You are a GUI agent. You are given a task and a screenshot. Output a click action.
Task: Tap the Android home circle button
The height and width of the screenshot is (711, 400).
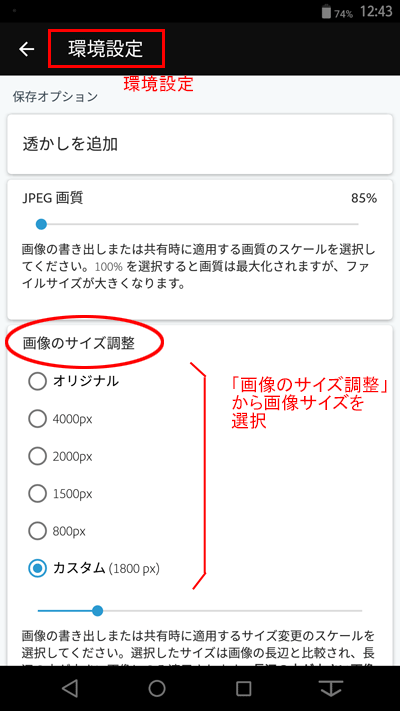pyautogui.click(x=157, y=688)
